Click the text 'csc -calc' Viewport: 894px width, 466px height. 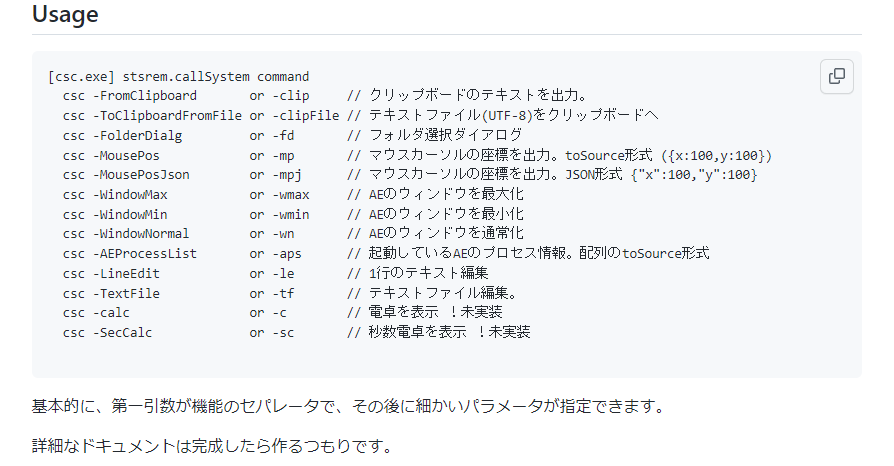96,313
